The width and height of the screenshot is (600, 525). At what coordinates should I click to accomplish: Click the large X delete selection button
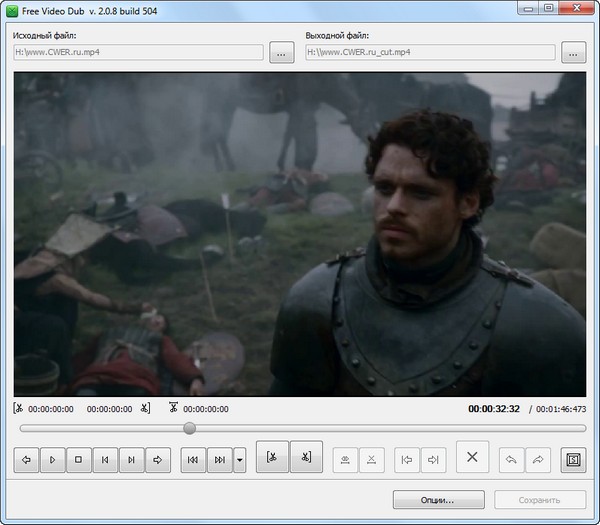473,458
